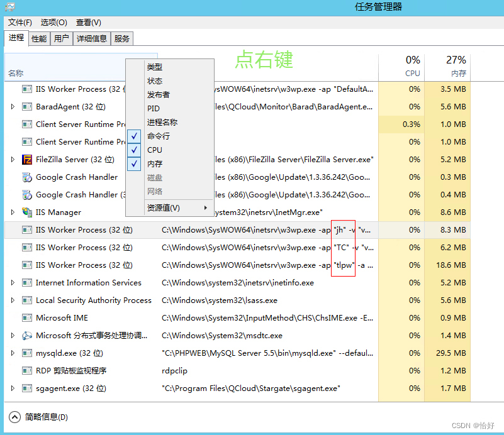The width and height of the screenshot is (504, 435).
Task: Expand the FileZilla Server process group
Action: pos(13,160)
